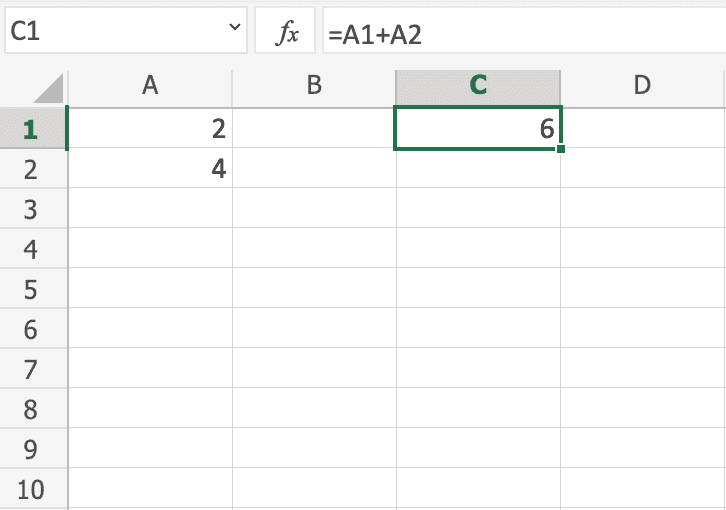This screenshot has width=726, height=510.
Task: Click the fx insert function icon
Action: (288, 34)
